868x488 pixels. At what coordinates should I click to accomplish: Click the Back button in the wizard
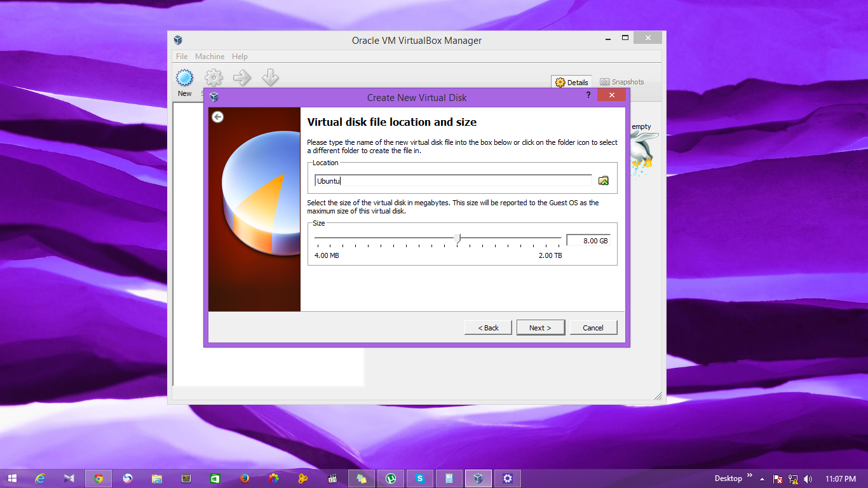489,328
